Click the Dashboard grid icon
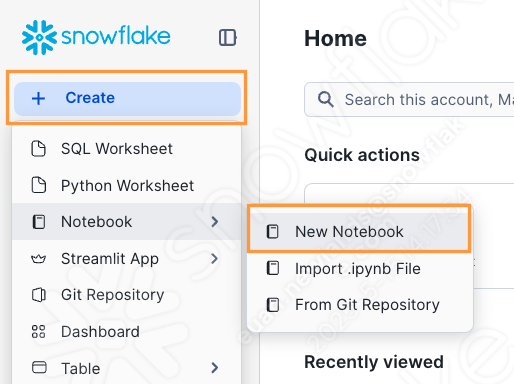 point(38,332)
